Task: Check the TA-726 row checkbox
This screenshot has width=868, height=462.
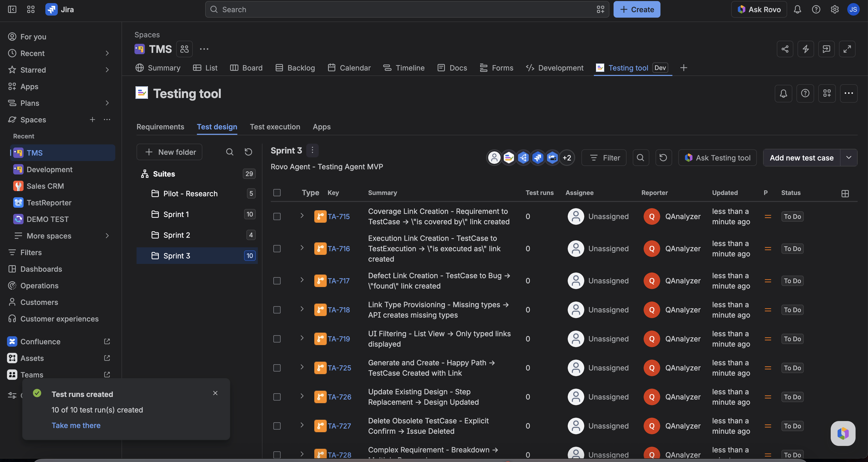Action: tap(277, 397)
